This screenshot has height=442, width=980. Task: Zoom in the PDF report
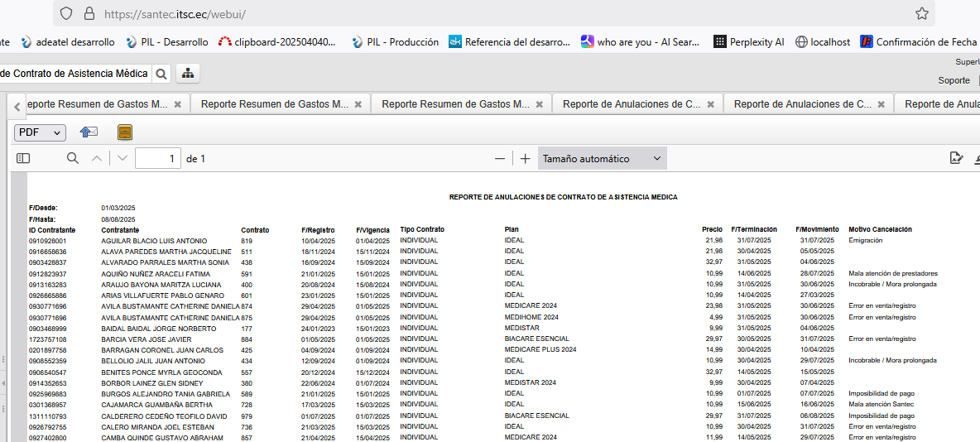pos(526,159)
